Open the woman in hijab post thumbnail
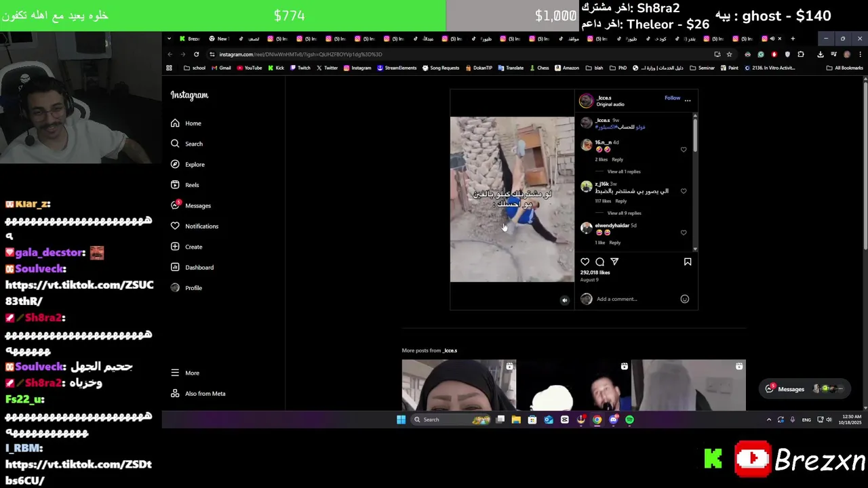 [x=459, y=385]
